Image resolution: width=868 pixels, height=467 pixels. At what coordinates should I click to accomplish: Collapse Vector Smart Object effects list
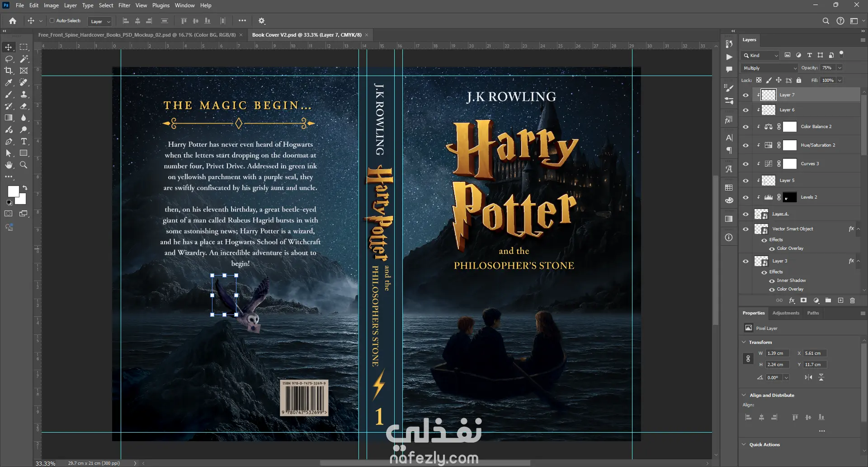(858, 229)
